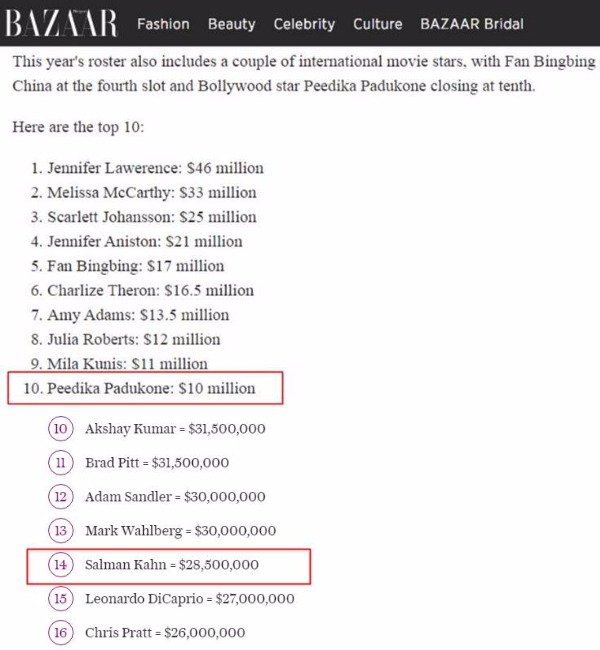Click the circled number 10 badge
The width and height of the screenshot is (600, 650).
pos(61,429)
